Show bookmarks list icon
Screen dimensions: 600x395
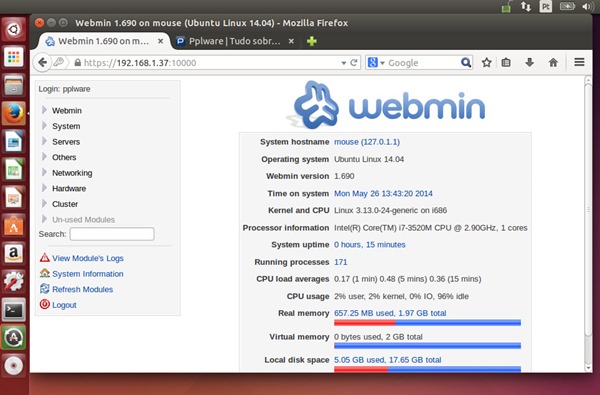coord(506,62)
